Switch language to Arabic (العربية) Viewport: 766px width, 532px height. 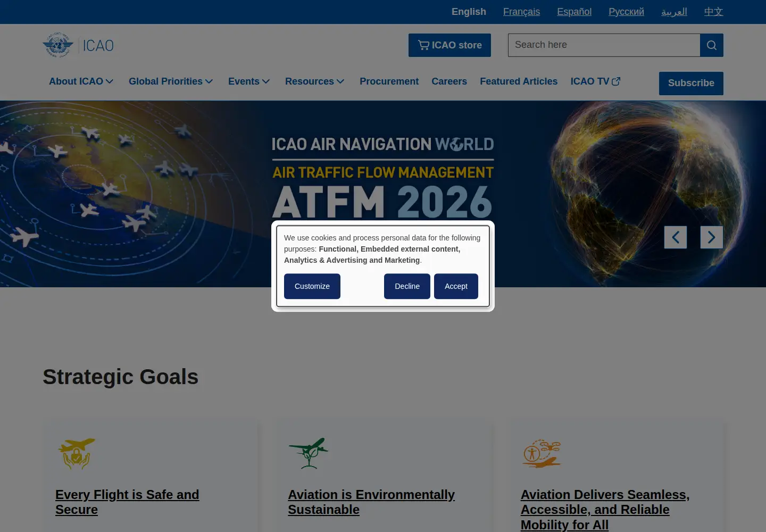674,12
